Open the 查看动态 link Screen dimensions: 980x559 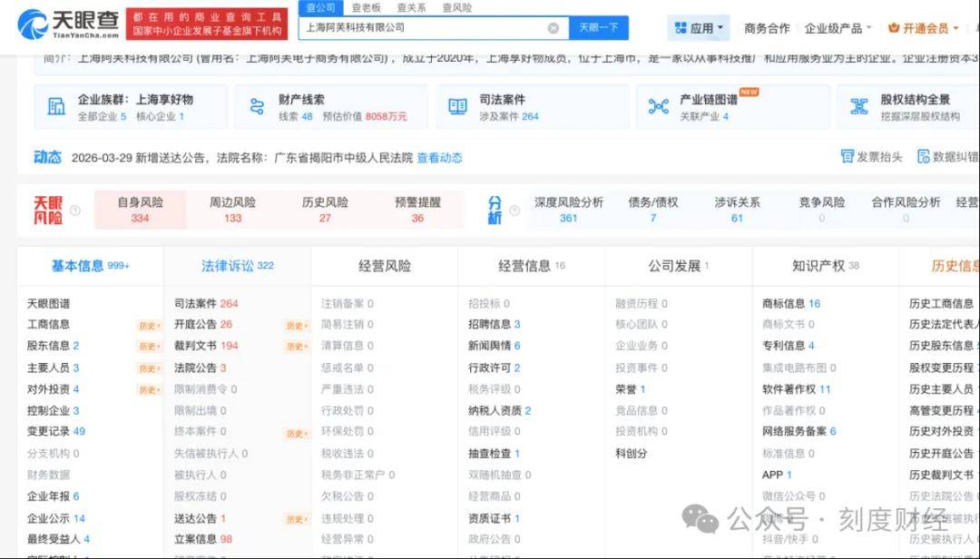tap(442, 157)
